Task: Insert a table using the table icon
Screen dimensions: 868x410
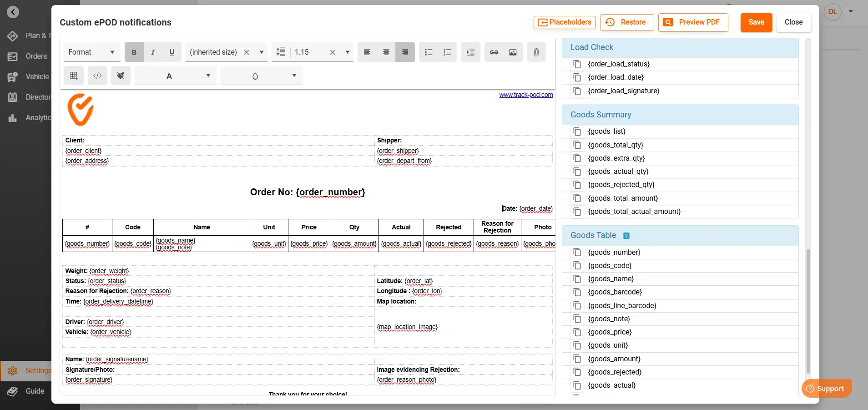Action: (74, 76)
